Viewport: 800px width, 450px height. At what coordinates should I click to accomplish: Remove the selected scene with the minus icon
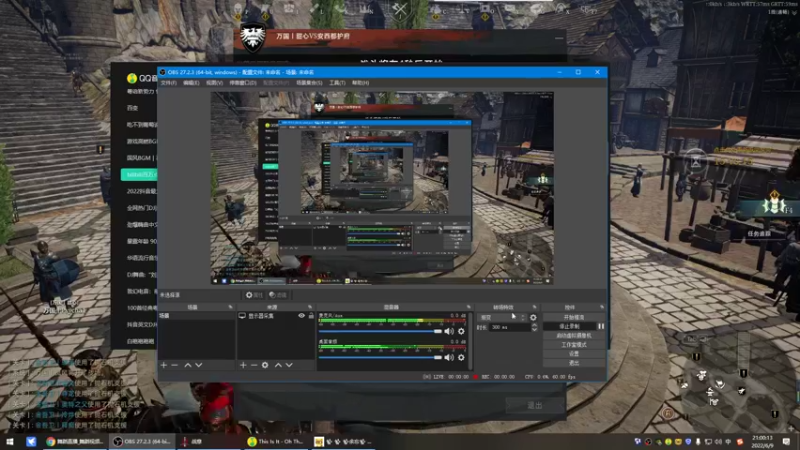point(174,365)
